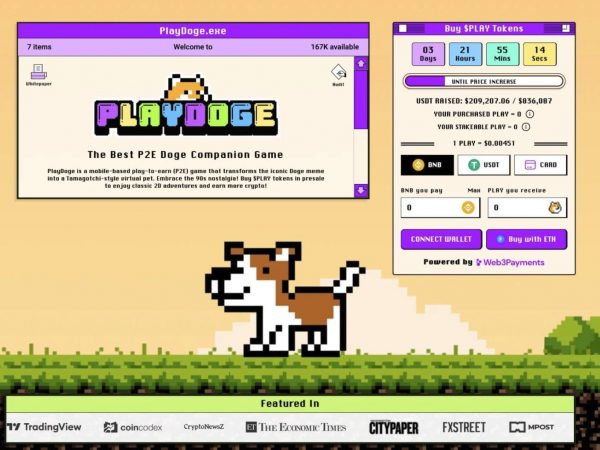This screenshot has width=600, height=450.
Task: Select CARD as payment method
Action: (540, 165)
